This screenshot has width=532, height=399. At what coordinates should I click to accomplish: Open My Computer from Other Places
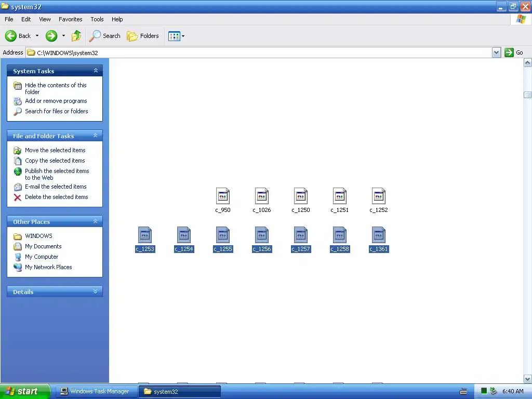coord(42,257)
